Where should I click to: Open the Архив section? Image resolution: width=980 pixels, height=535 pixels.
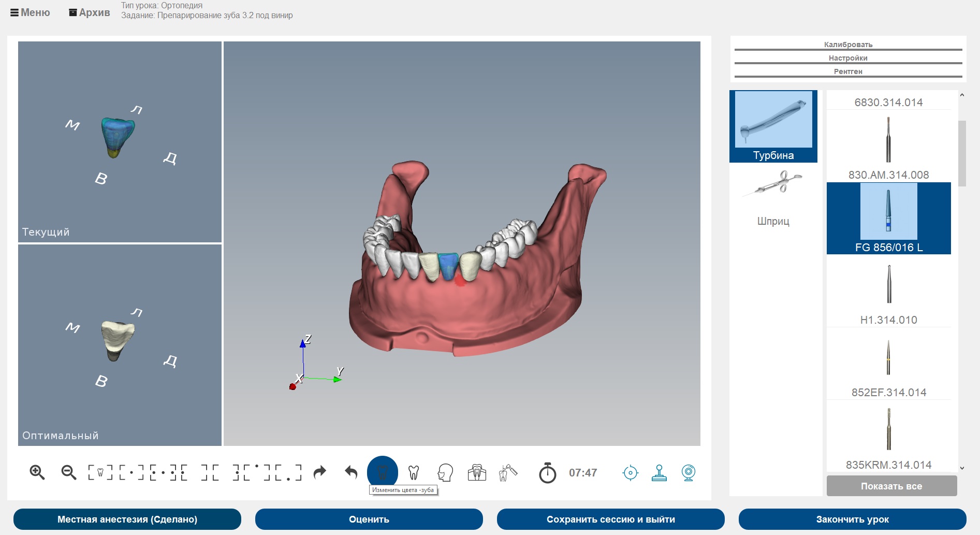point(90,12)
